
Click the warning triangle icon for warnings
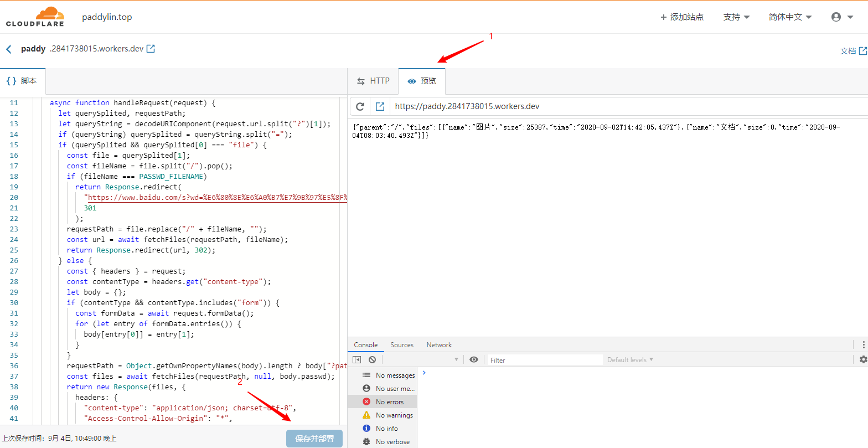pyautogui.click(x=366, y=415)
